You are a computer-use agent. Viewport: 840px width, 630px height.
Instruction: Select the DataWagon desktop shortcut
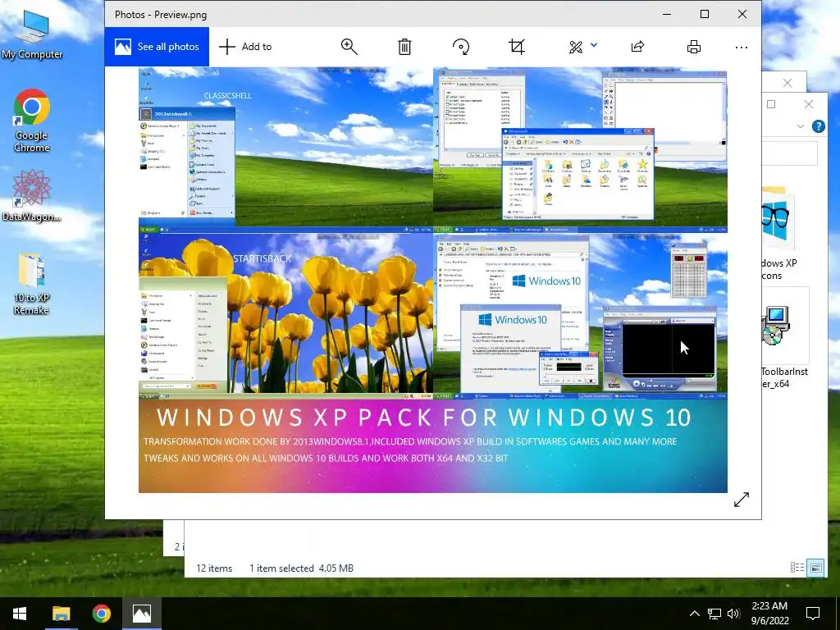31,196
